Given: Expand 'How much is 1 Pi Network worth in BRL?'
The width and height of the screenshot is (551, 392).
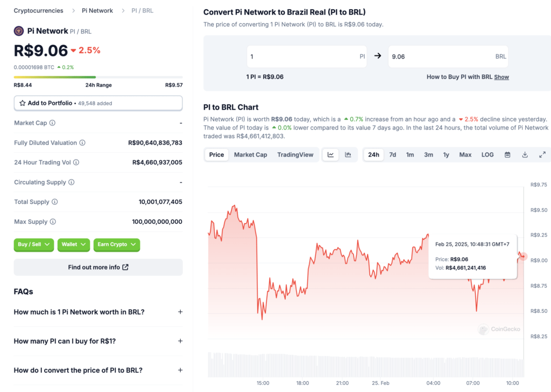Looking at the screenshot, I should [x=98, y=312].
